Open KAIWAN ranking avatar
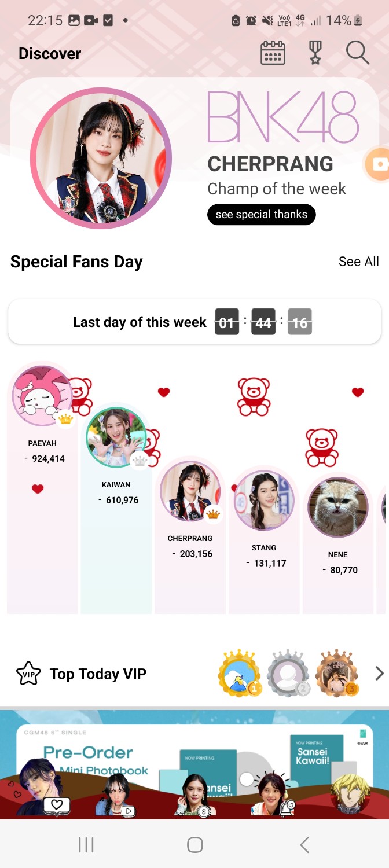Screen dimensions: 389x868 pos(116,437)
